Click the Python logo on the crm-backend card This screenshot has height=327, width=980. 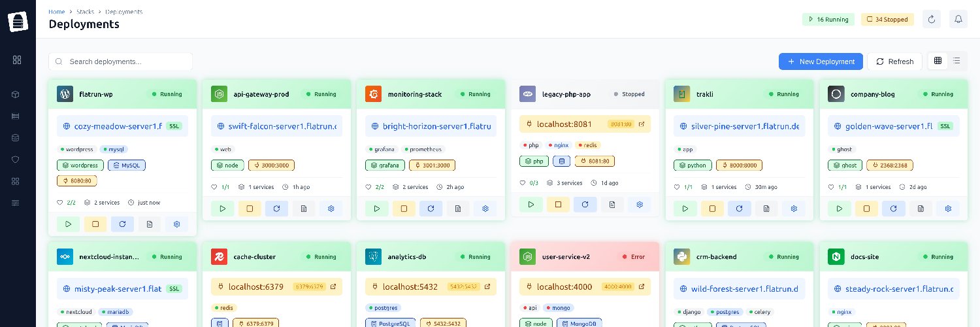(682, 256)
